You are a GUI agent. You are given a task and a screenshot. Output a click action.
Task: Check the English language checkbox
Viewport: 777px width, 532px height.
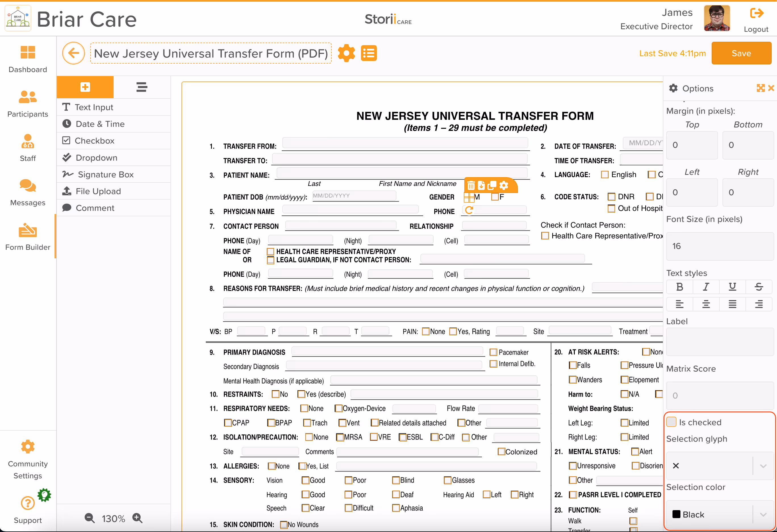coord(605,174)
